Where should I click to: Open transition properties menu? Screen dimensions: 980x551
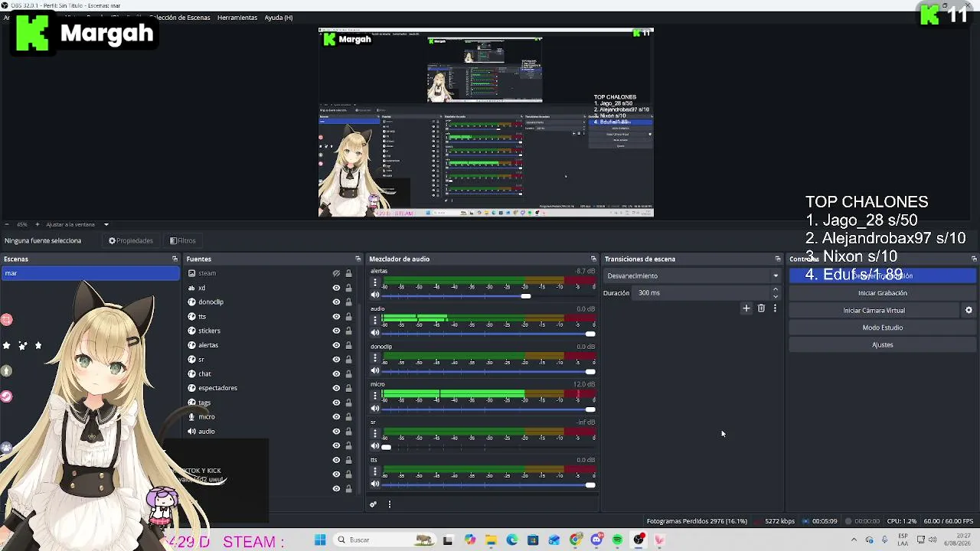pyautogui.click(x=775, y=308)
